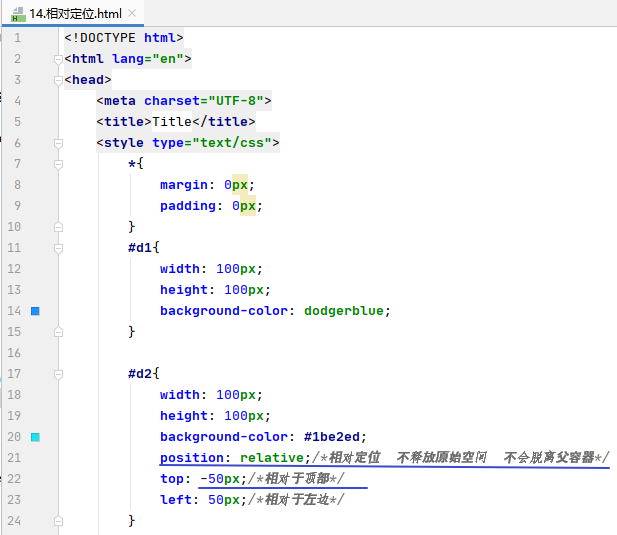617x535 pixels.
Task: Fold the * selector rule on line 7
Action: pos(58,164)
